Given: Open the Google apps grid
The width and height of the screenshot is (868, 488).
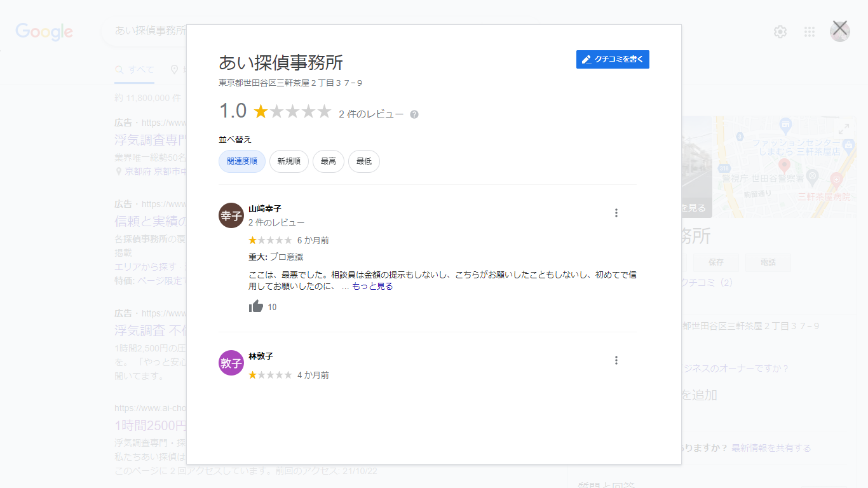Looking at the screenshot, I should (810, 32).
